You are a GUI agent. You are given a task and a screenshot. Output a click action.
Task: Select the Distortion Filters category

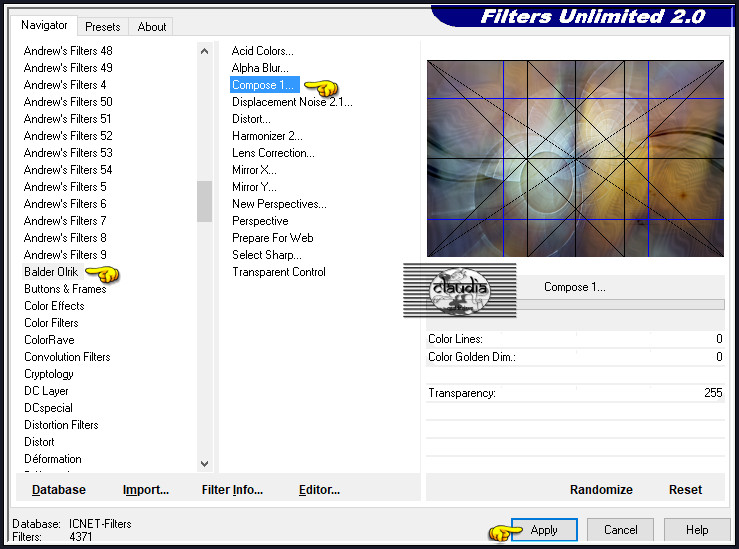coord(61,425)
